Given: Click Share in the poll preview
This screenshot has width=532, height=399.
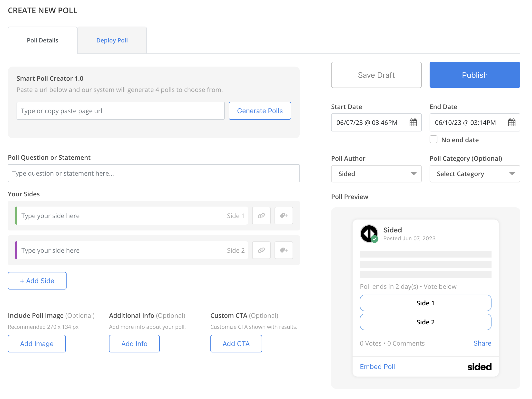Looking at the screenshot, I should tap(482, 343).
